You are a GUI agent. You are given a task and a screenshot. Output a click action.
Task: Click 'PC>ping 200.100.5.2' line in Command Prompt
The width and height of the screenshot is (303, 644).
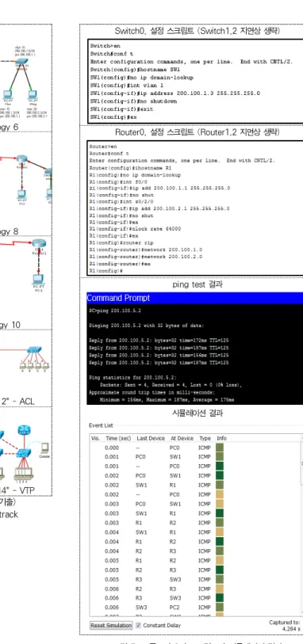point(115,311)
